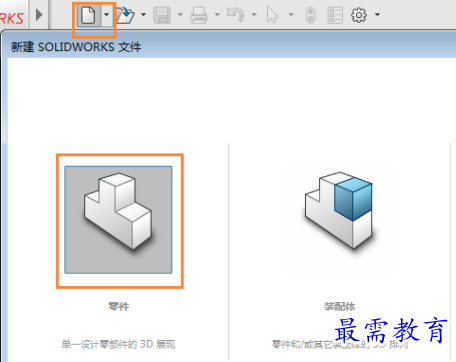Expand the Select tool dropdown arrow

pyautogui.click(x=291, y=15)
